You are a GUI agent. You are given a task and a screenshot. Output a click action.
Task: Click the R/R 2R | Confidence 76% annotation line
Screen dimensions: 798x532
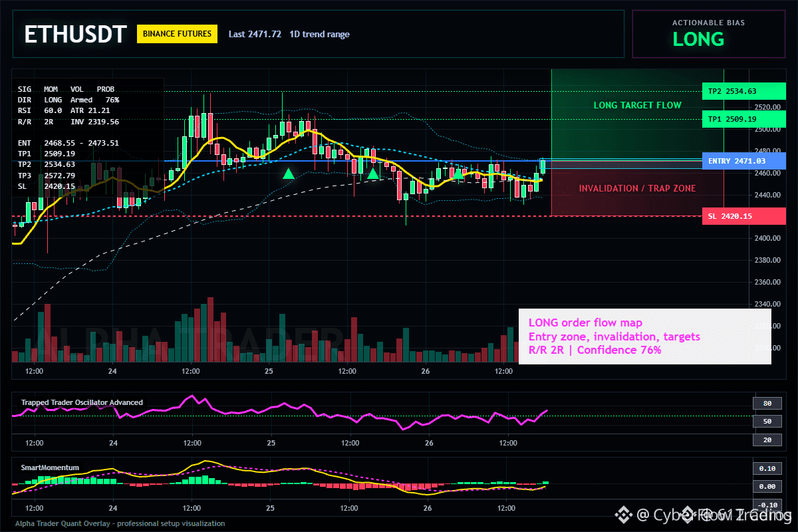point(595,350)
